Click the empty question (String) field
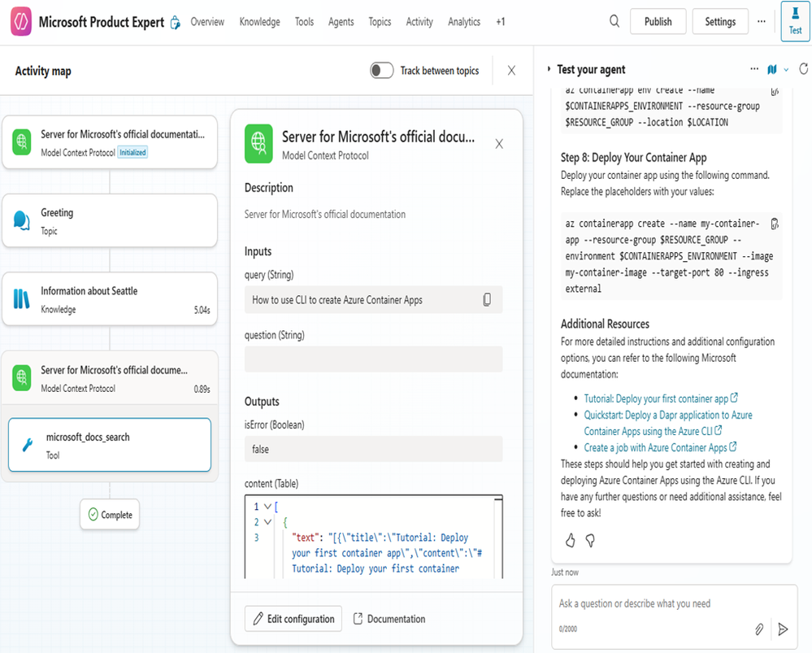Viewport: 812px width, 653px height. tap(373, 359)
